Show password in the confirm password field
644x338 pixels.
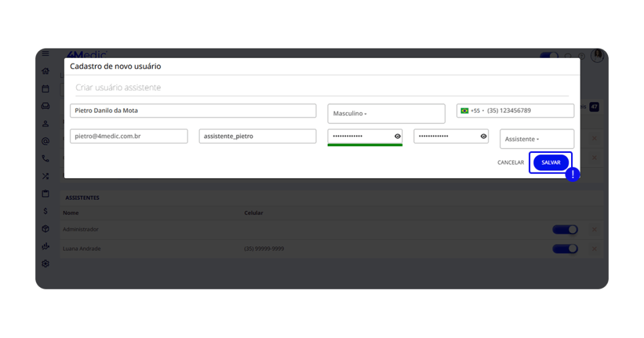point(483,136)
